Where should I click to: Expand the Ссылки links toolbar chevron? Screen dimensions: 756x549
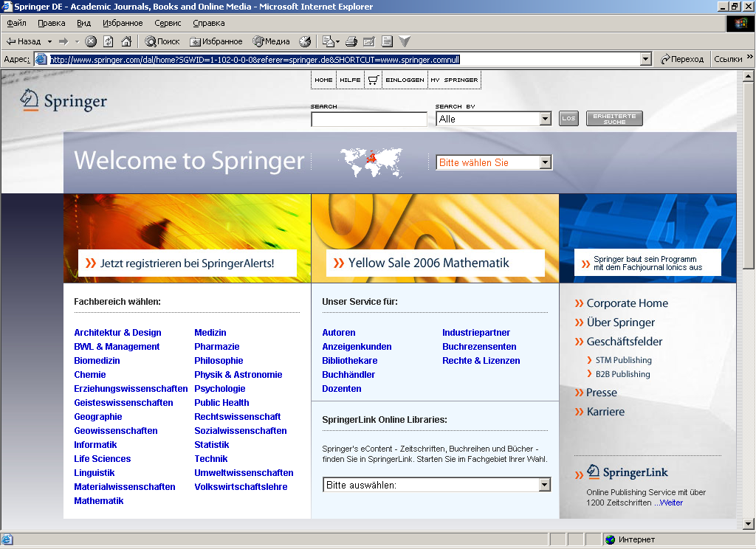pyautogui.click(x=750, y=57)
